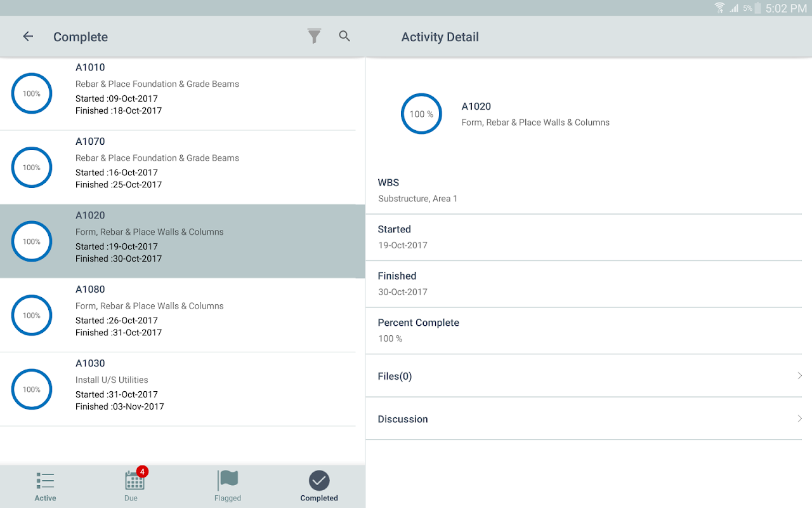Select A1030 Install U/S Utilities
This screenshot has height=508, width=812.
coord(178,389)
